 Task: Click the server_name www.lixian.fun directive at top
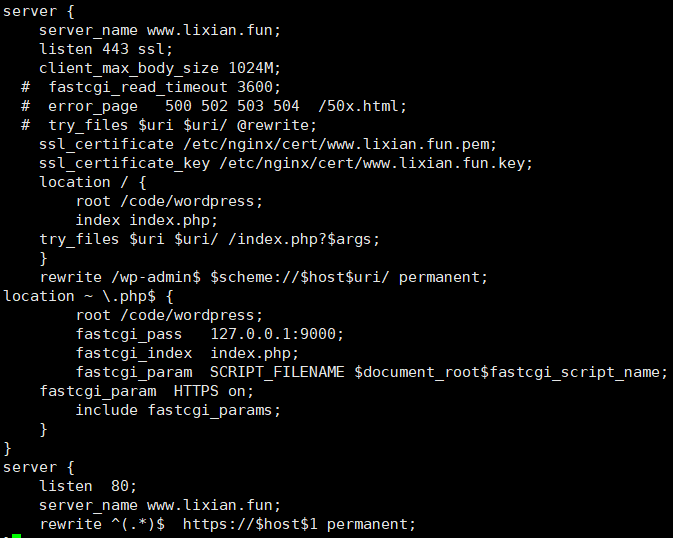160,30
